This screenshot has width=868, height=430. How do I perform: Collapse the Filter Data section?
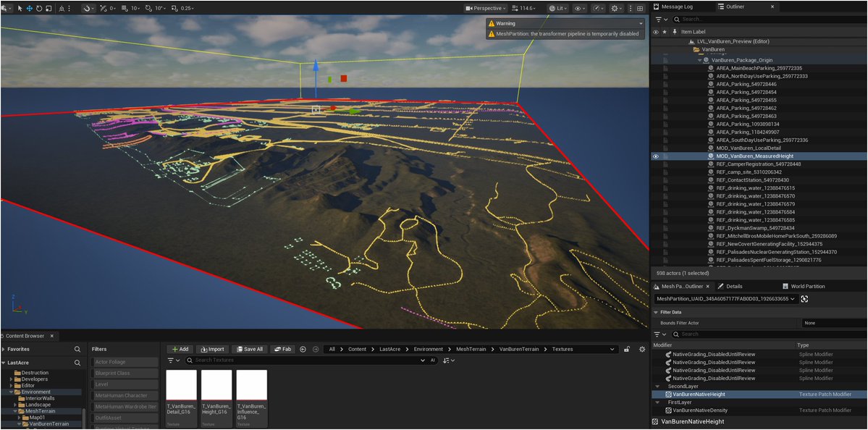tap(656, 312)
